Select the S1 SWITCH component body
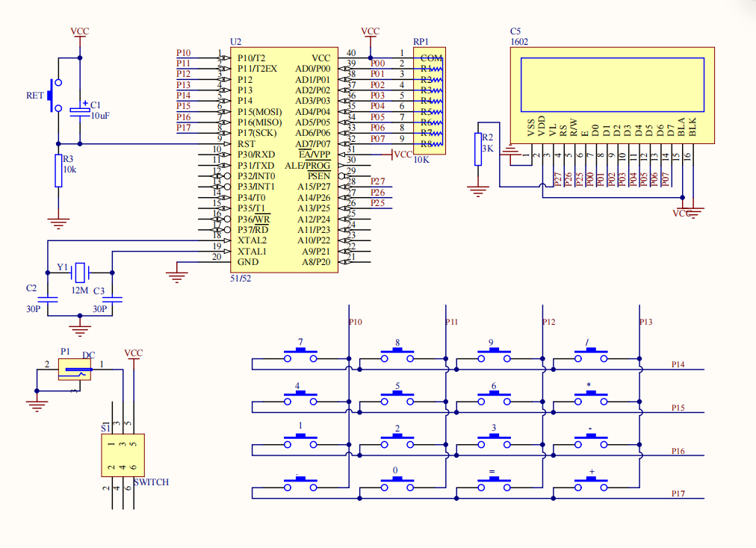The width and height of the screenshot is (756, 548). click(123, 455)
